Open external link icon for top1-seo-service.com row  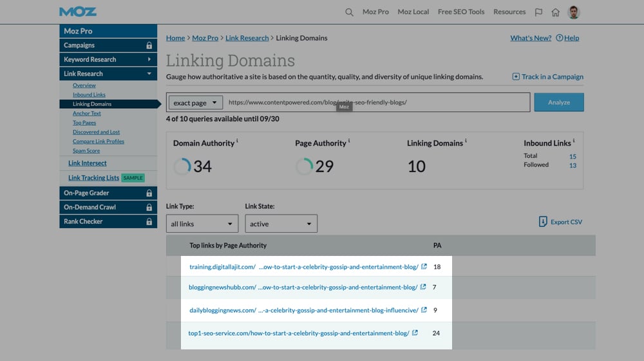pos(415,333)
